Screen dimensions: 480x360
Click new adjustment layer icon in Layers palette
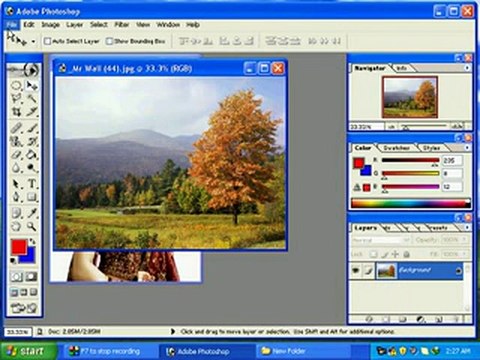coord(421,319)
